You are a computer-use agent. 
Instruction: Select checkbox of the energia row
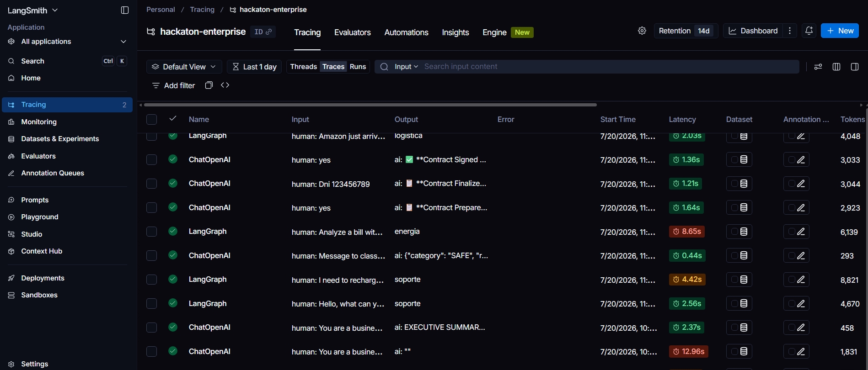[151, 232]
